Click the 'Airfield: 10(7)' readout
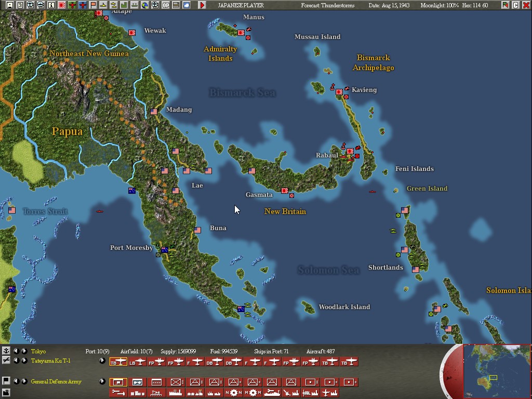The height and width of the screenshot is (399, 532). click(x=137, y=351)
